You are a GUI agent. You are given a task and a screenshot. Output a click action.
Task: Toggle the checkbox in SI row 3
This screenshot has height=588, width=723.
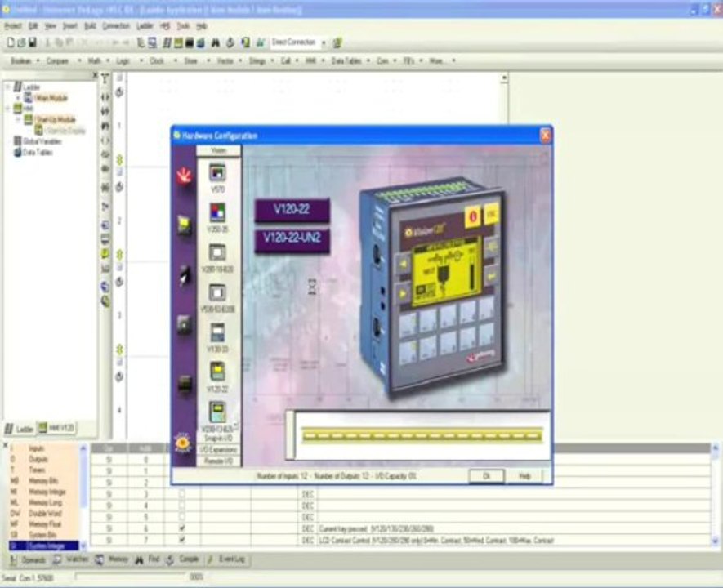181,493
